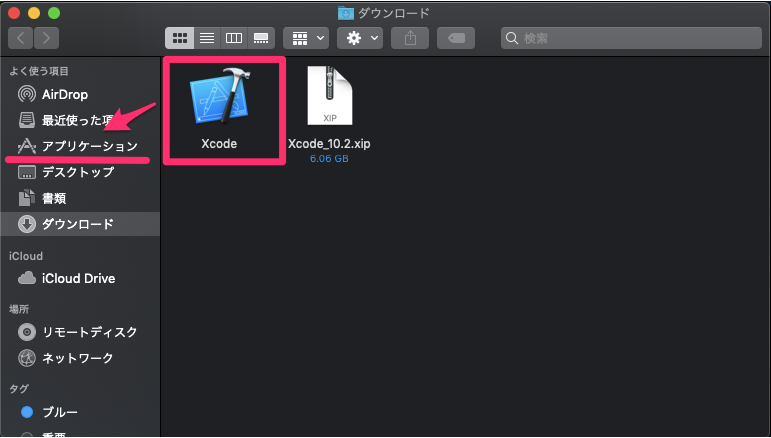
Task: Open the group-by arrangement dropdown
Action: click(x=307, y=38)
